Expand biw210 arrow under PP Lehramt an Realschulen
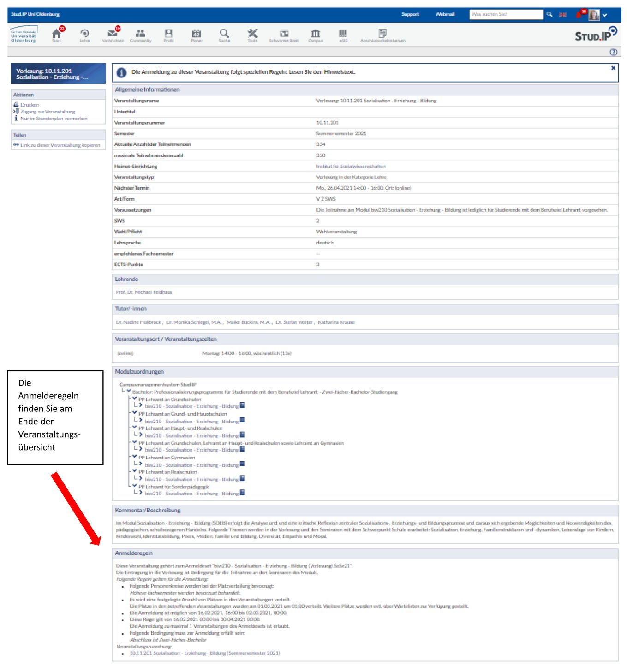Screen dimensions: 633x672 (x=141, y=478)
